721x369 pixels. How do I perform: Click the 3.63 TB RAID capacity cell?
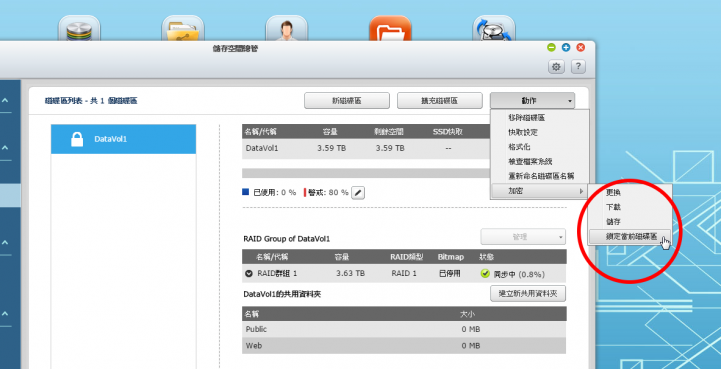point(350,274)
